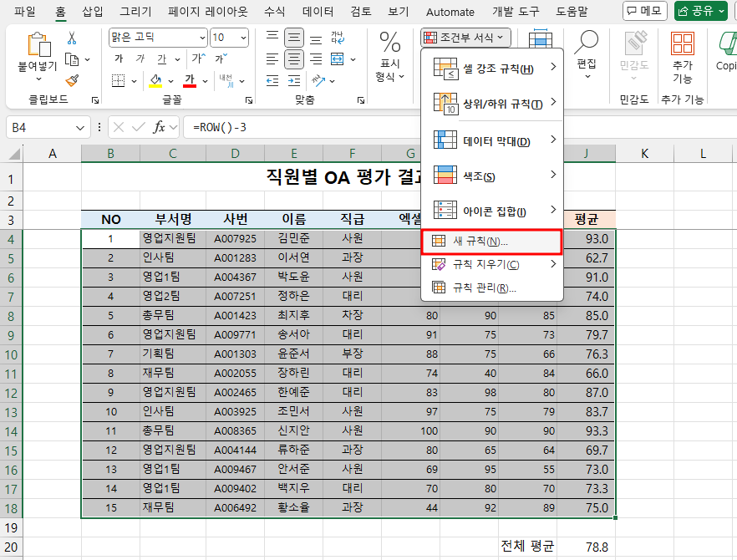Click the text orientation icon
Image resolution: width=737 pixels, height=560 pixels.
[x=318, y=81]
